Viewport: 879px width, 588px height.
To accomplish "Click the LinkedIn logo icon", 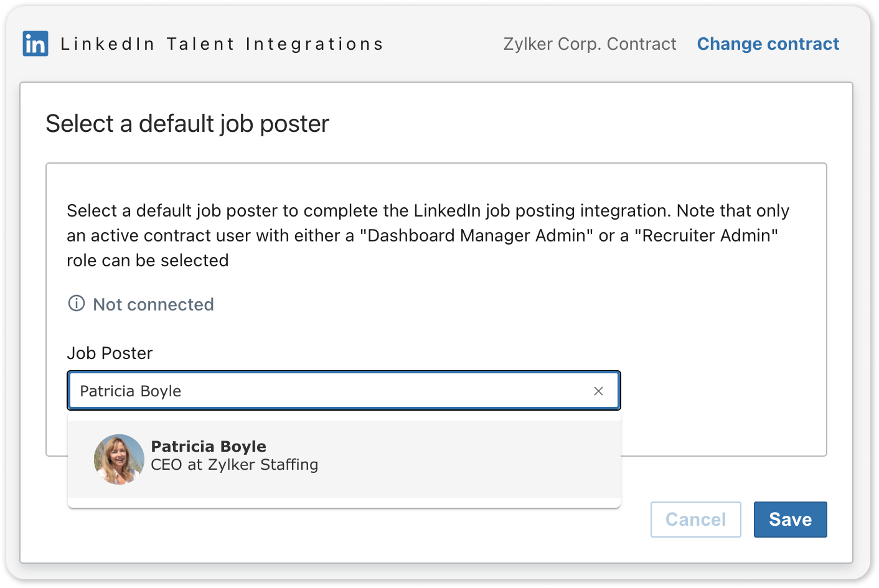I will (35, 44).
